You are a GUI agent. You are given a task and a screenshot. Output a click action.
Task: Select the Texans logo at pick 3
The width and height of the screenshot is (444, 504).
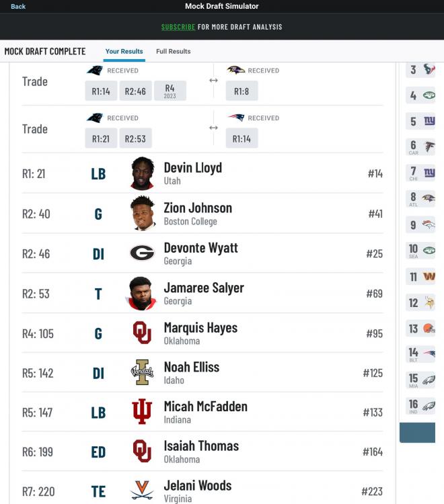(429, 69)
